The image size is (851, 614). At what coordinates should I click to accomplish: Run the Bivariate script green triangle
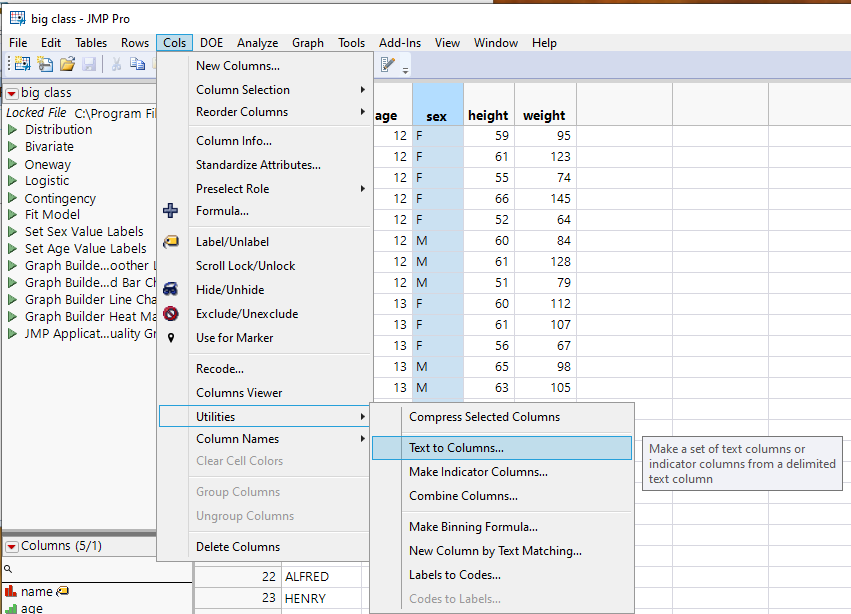point(12,147)
